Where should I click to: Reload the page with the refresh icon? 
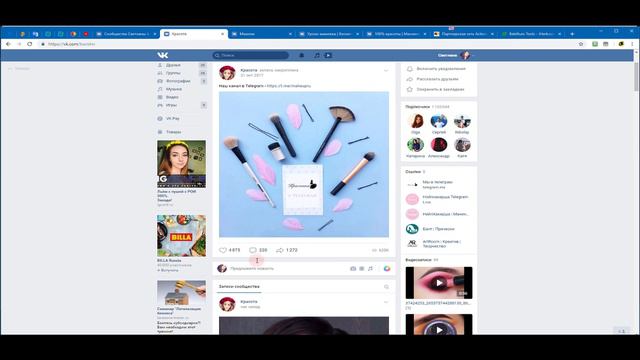click(30, 44)
